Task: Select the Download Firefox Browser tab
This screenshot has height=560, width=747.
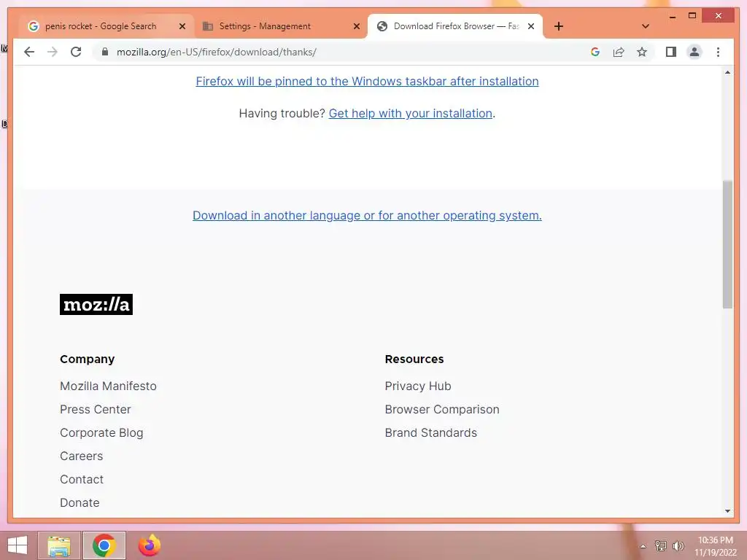Action: pos(455,26)
